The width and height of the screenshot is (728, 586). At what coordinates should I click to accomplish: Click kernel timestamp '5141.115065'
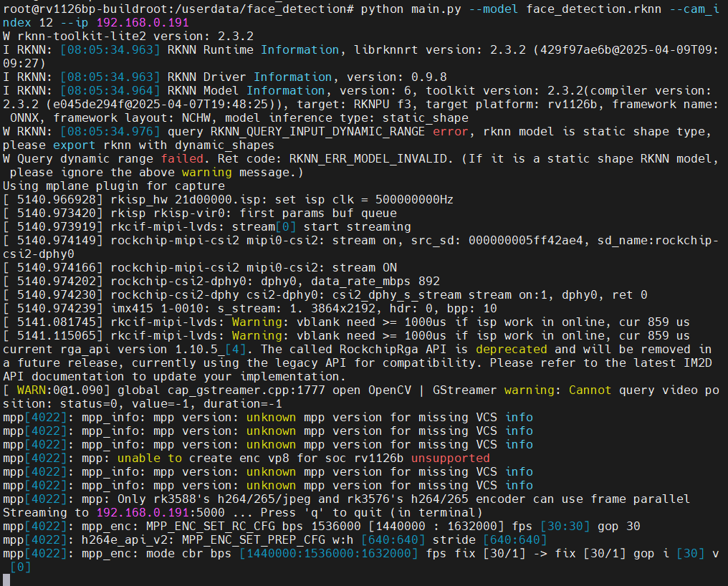57,336
